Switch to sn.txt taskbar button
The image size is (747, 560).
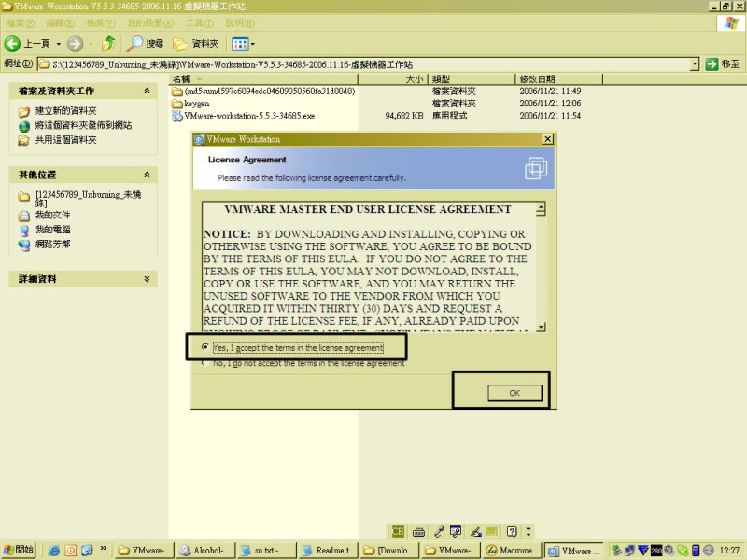pos(266,551)
